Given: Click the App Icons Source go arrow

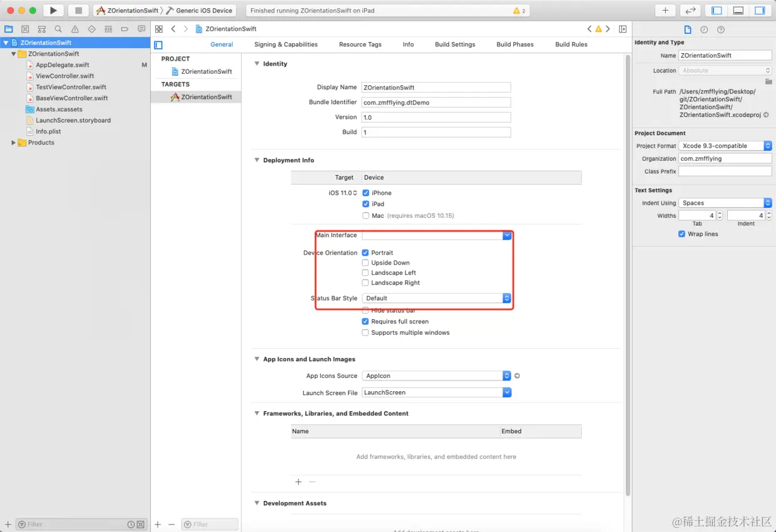Looking at the screenshot, I should tap(517, 376).
